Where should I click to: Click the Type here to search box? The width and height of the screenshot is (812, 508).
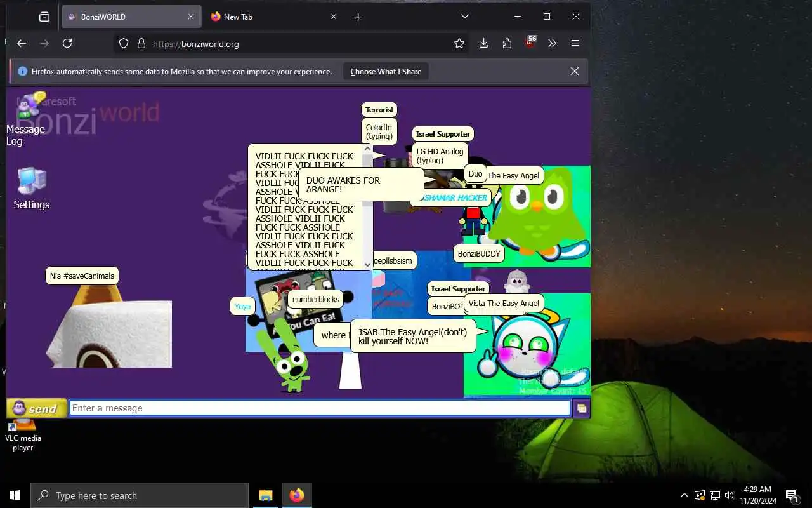coord(140,495)
